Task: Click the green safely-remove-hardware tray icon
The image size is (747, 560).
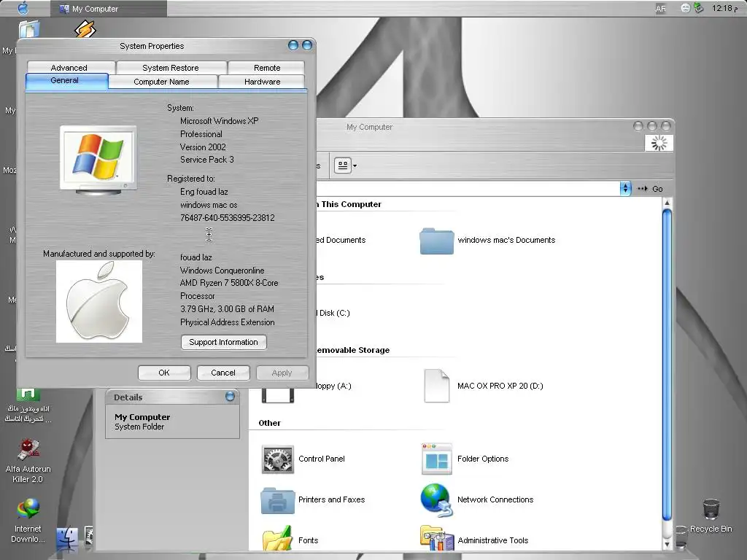Action: [x=698, y=7]
